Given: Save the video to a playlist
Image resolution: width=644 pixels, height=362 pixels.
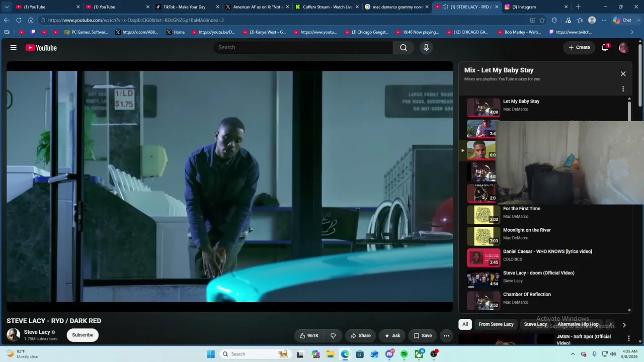Looking at the screenshot, I should tap(423, 336).
